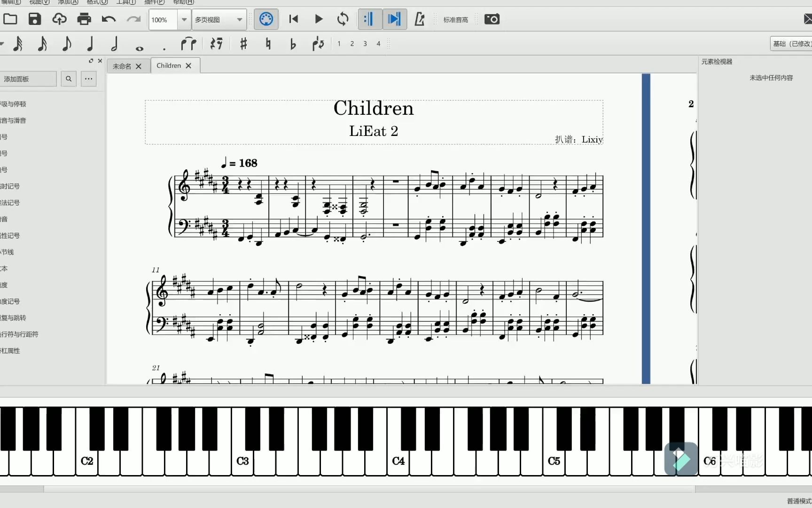Select the LiEat 2 subtitle text

pyautogui.click(x=374, y=131)
